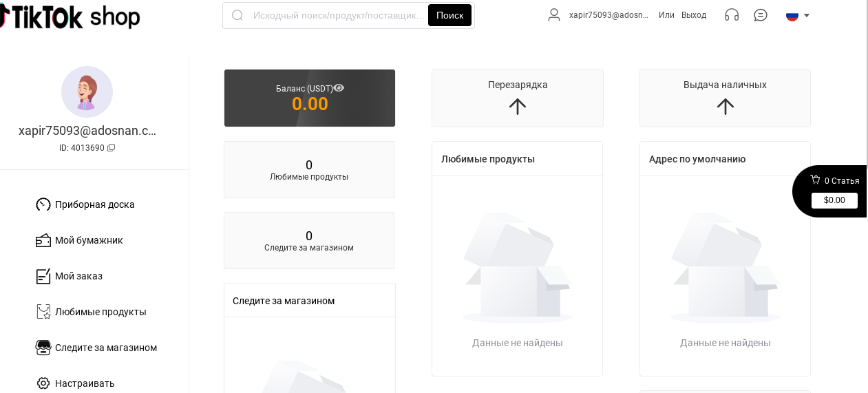
Task: Go to Мой заказ in sidebar
Action: pos(78,276)
